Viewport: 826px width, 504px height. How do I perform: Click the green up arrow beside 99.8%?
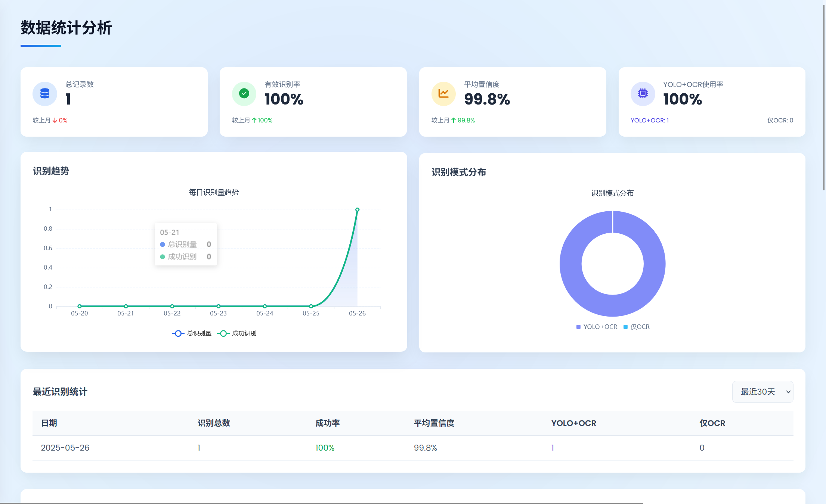coord(454,120)
